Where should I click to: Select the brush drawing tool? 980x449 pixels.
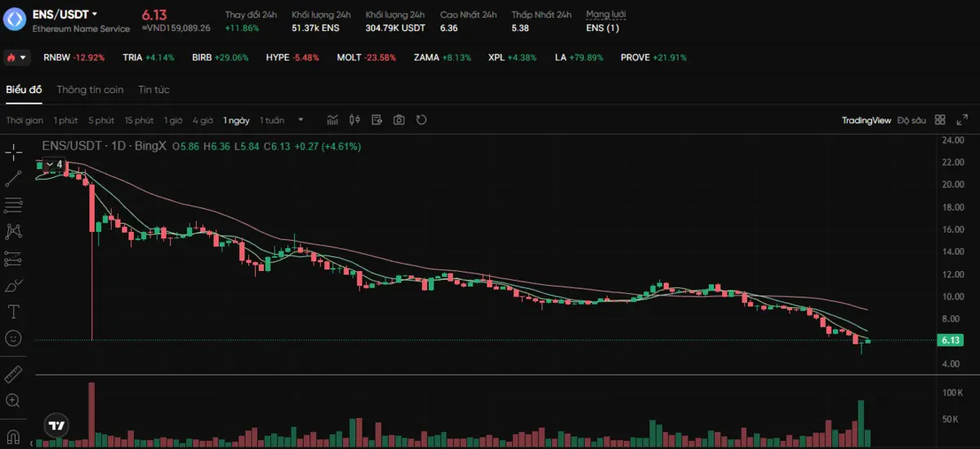pos(13,285)
